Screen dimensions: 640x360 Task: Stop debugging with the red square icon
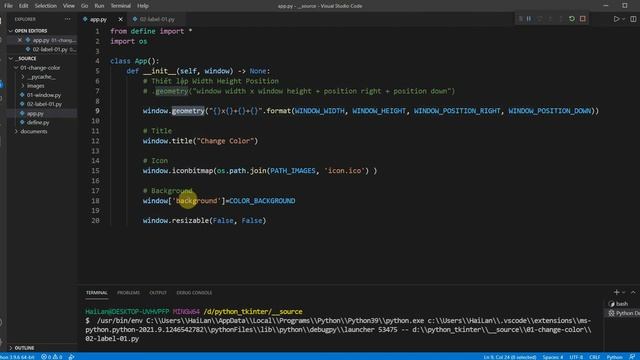click(x=583, y=19)
